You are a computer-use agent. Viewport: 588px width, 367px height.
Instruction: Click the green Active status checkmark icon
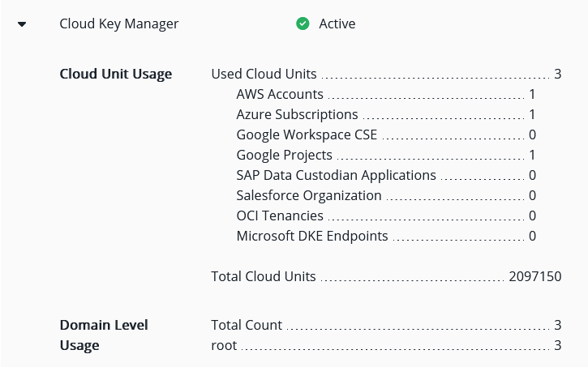point(303,24)
